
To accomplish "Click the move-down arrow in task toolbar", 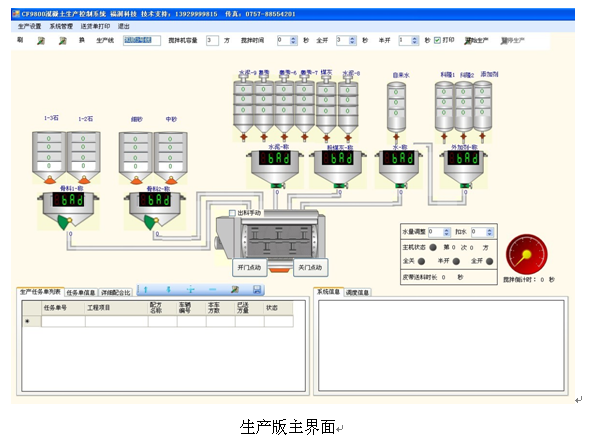I will [x=168, y=290].
